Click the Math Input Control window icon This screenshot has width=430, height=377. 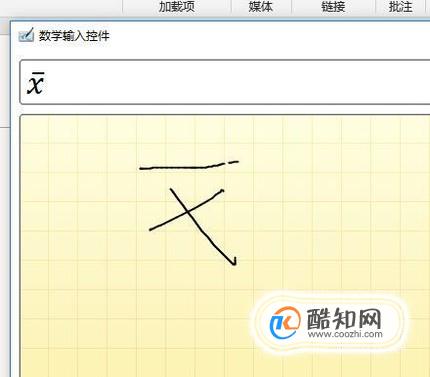pos(26,35)
